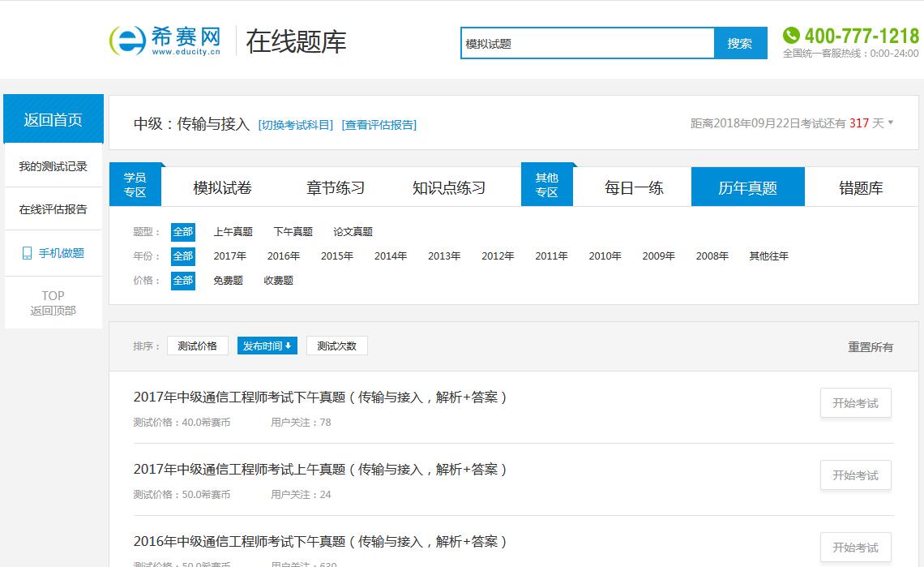Click the green phone hotline icon
Image resolution: width=924 pixels, height=567 pixels.
[x=791, y=36]
